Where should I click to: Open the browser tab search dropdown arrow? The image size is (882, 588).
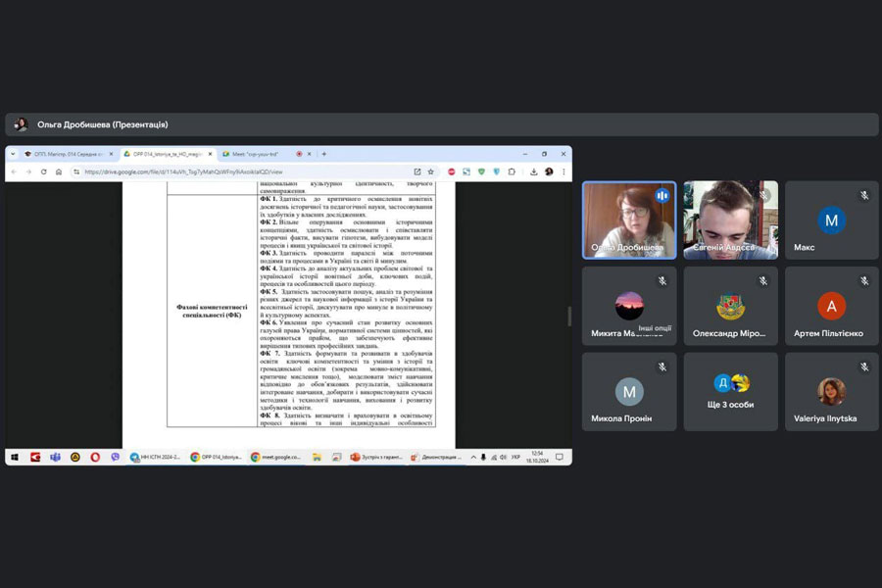(x=13, y=154)
